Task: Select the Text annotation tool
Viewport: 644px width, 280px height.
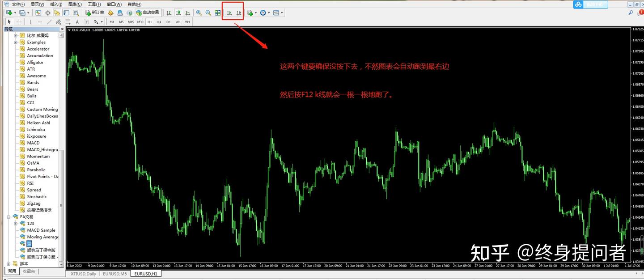Action: pyautogui.click(x=77, y=21)
